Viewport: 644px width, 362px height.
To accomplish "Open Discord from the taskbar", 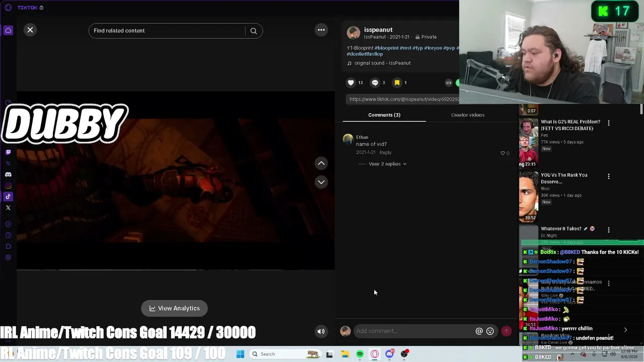I will coord(389,354).
